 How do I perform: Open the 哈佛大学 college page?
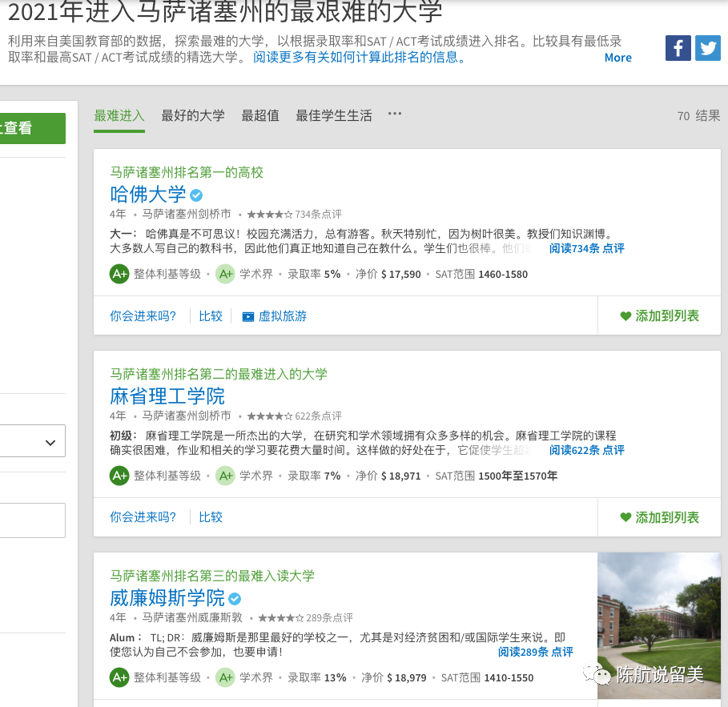(x=147, y=194)
